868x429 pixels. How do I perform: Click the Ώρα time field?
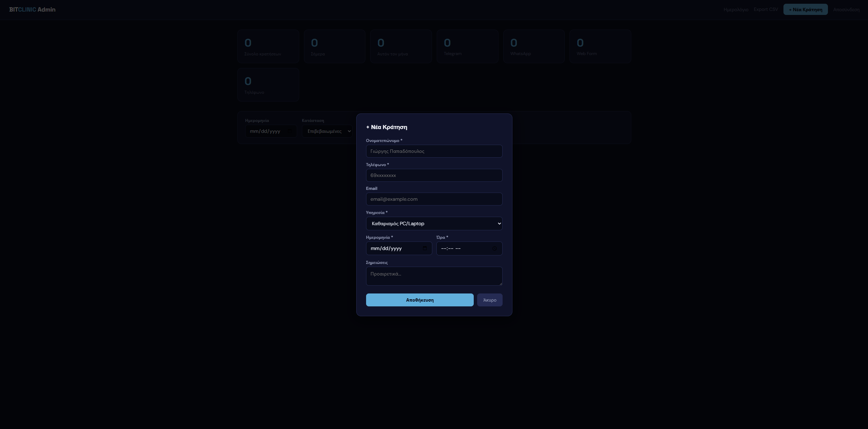[469, 248]
